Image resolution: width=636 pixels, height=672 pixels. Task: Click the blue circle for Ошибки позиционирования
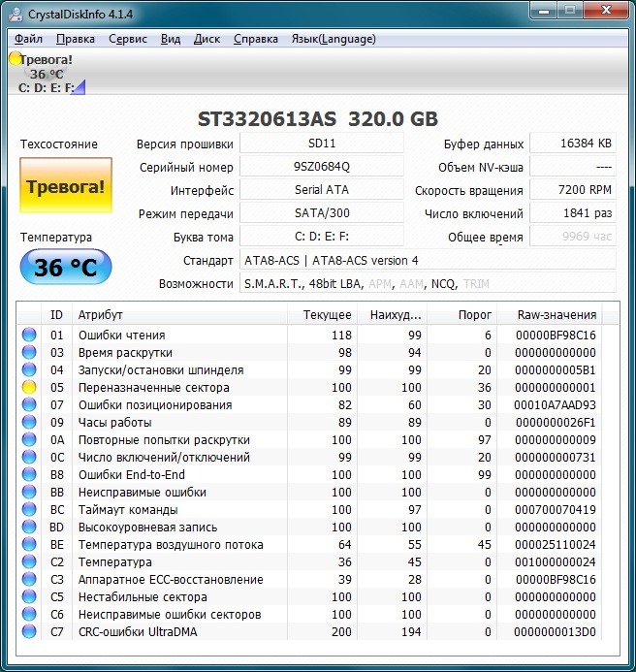tap(29, 404)
